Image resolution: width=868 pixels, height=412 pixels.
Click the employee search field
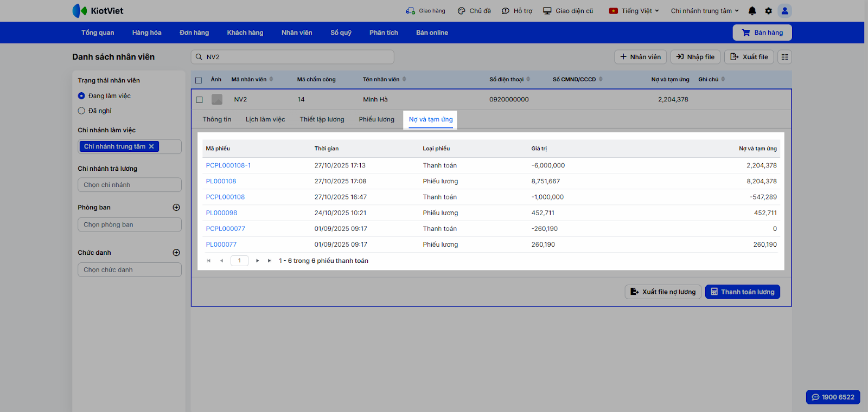293,57
